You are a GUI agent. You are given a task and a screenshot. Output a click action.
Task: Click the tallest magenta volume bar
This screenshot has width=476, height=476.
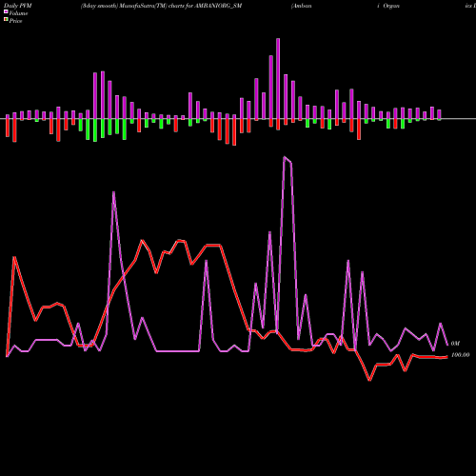(x=278, y=79)
